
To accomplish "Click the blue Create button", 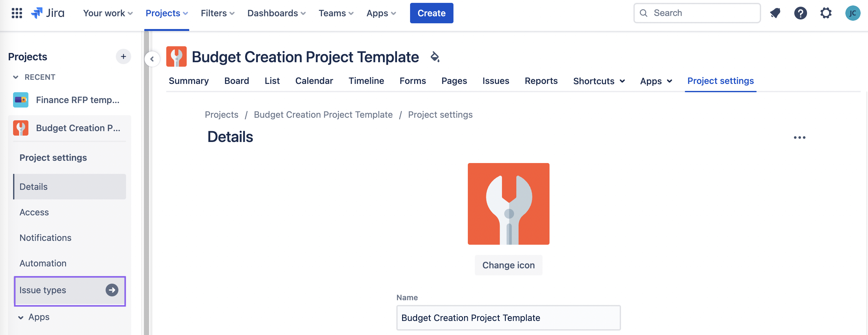I will point(431,13).
